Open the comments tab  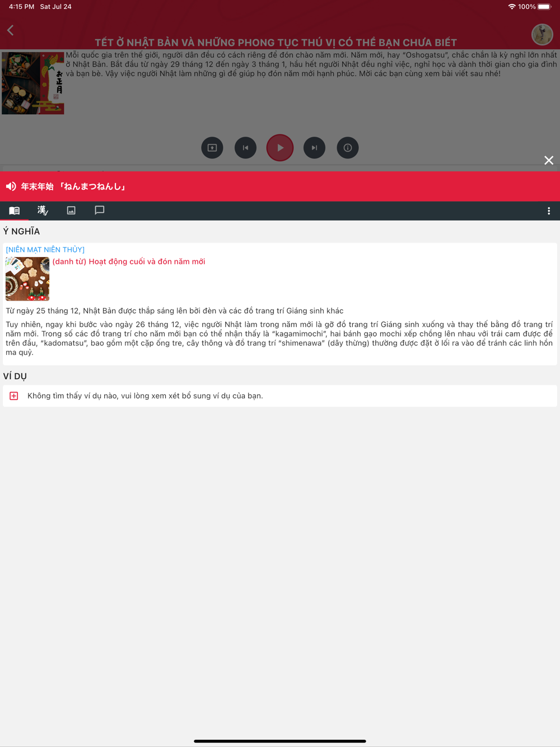click(x=100, y=211)
